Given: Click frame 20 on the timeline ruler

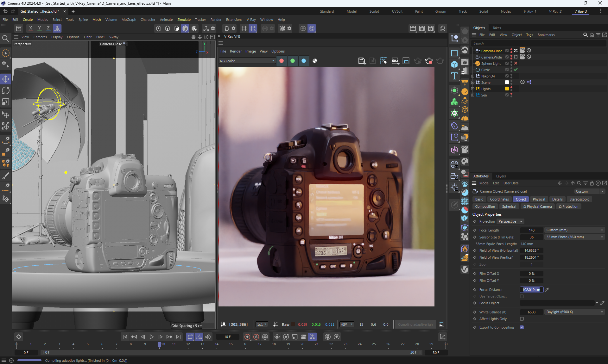Looking at the screenshot, I should click(302, 345).
